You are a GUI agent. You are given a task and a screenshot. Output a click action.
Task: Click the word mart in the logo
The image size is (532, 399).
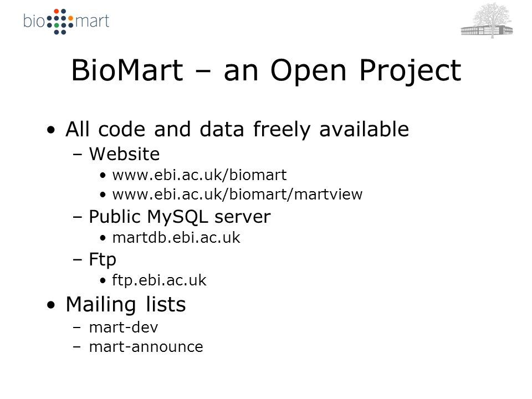pyautogui.click(x=92, y=22)
